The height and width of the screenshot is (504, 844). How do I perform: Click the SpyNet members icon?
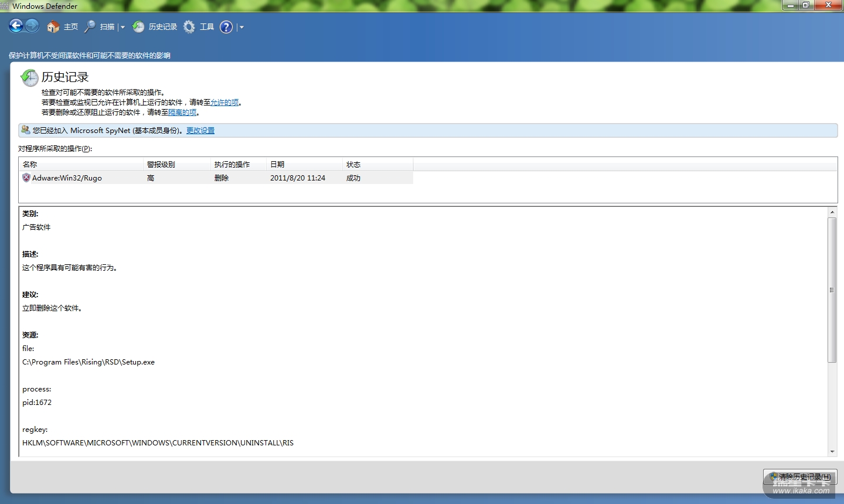(25, 130)
